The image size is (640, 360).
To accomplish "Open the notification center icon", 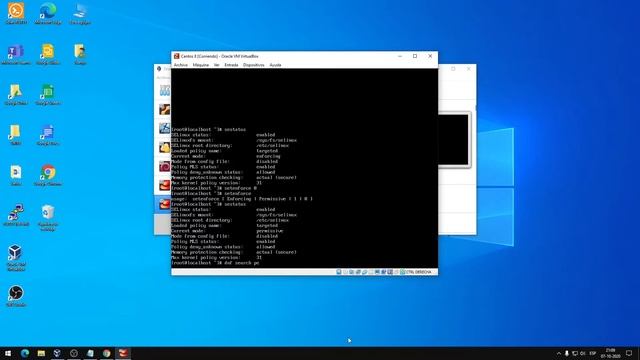I will click(x=629, y=353).
